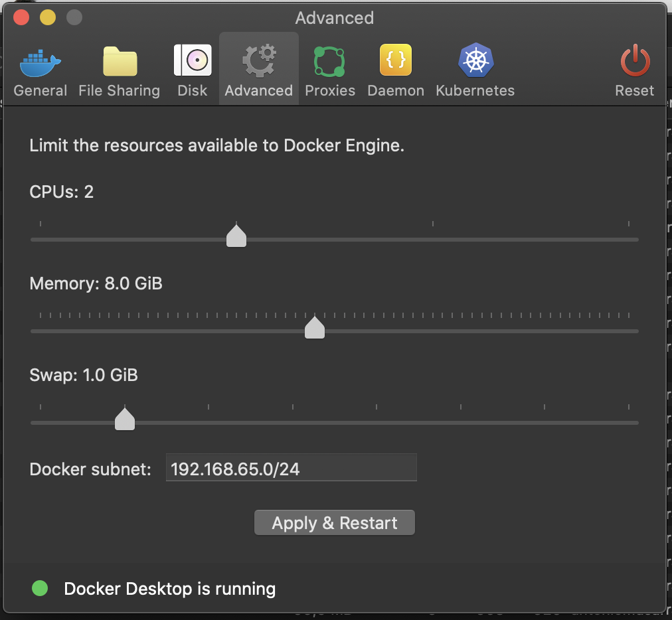The height and width of the screenshot is (620, 672).
Task: Click the Docker subnet input field
Action: click(291, 467)
